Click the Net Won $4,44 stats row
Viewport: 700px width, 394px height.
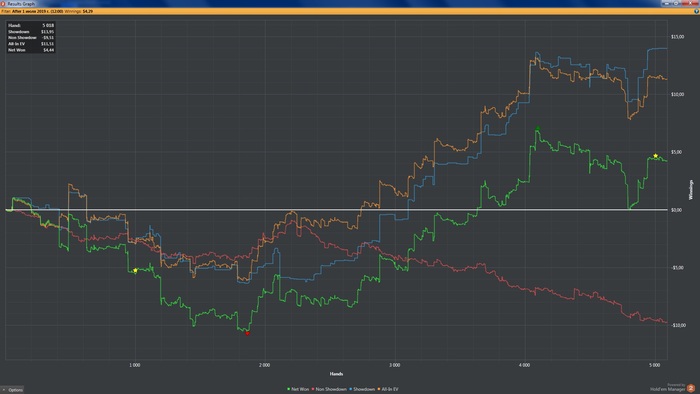point(31,50)
